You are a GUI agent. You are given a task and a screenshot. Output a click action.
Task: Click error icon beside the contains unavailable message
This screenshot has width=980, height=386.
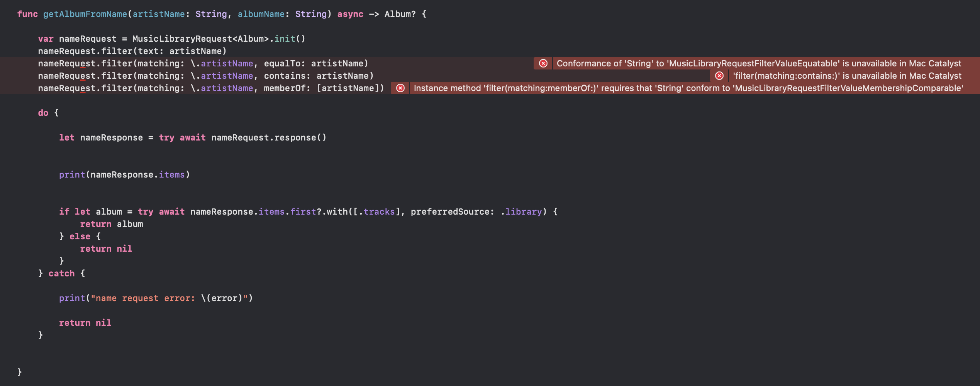719,76
